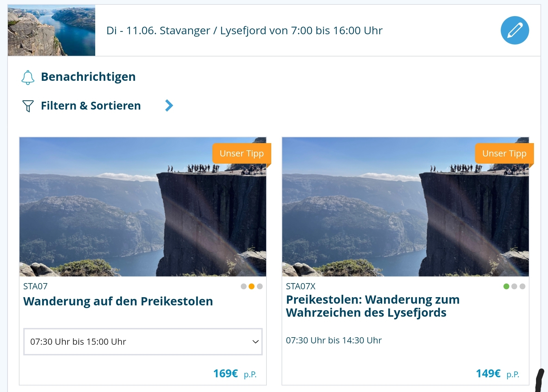Open the 07:30 Uhr bis 15:00 Uhr dropdown
Viewport: 548px width, 392px height.
pyautogui.click(x=143, y=342)
